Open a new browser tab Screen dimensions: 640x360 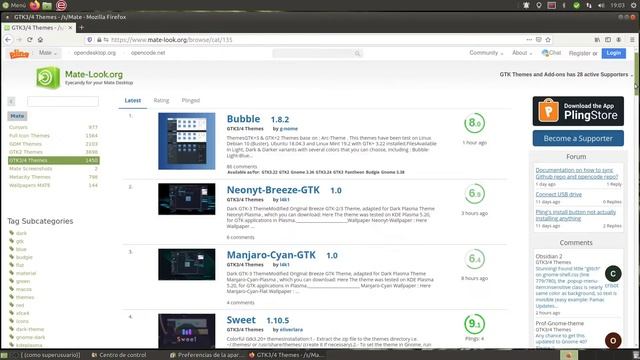[82, 27]
